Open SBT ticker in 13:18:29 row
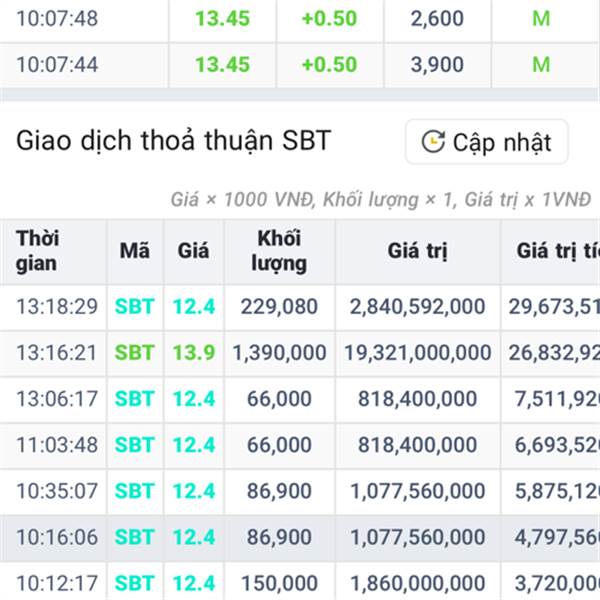Viewport: 600px width, 600px height. coord(134,307)
